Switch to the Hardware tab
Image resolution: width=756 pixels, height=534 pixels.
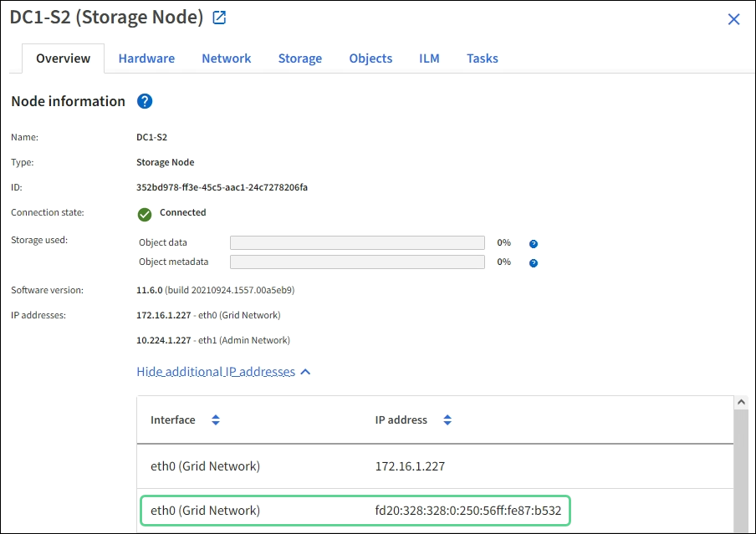pos(146,58)
